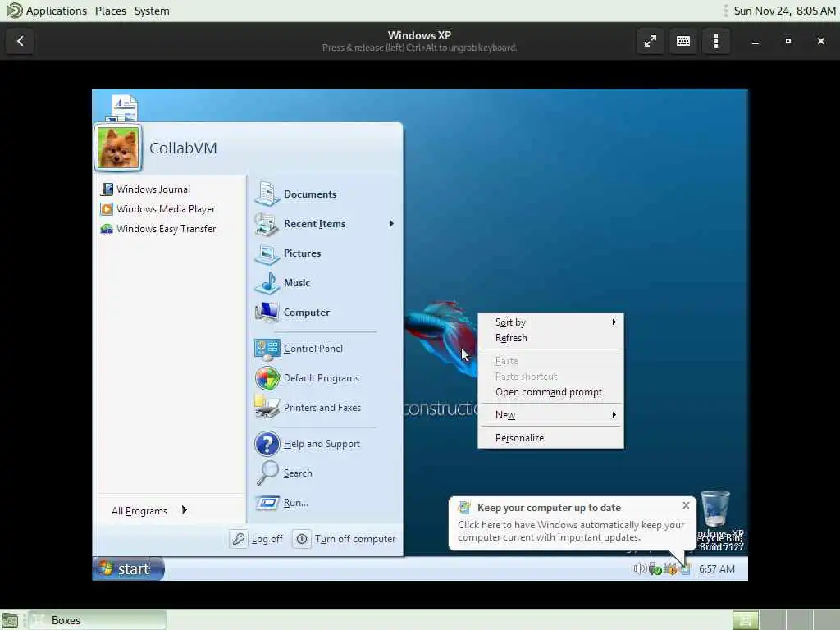Click the document icon on desktop top-left
840x630 pixels.
[x=124, y=107]
